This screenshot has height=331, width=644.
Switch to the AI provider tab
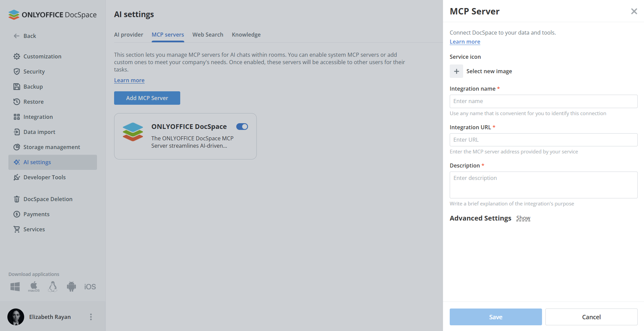[129, 35]
